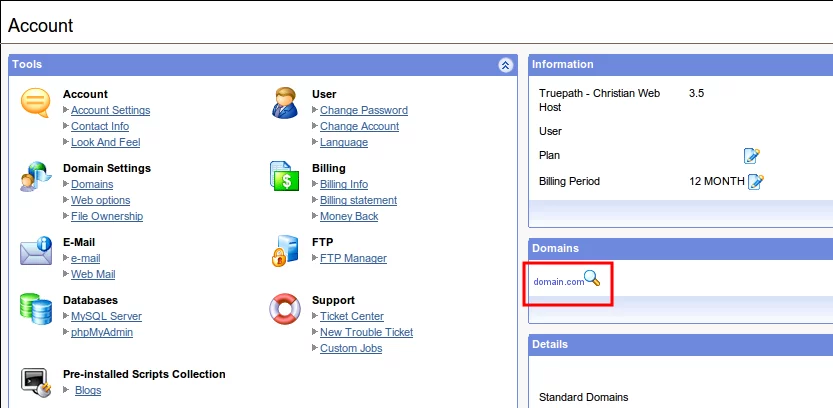This screenshot has height=408, width=833.
Task: Click the Support lifebuoy icon
Action: 285,309
